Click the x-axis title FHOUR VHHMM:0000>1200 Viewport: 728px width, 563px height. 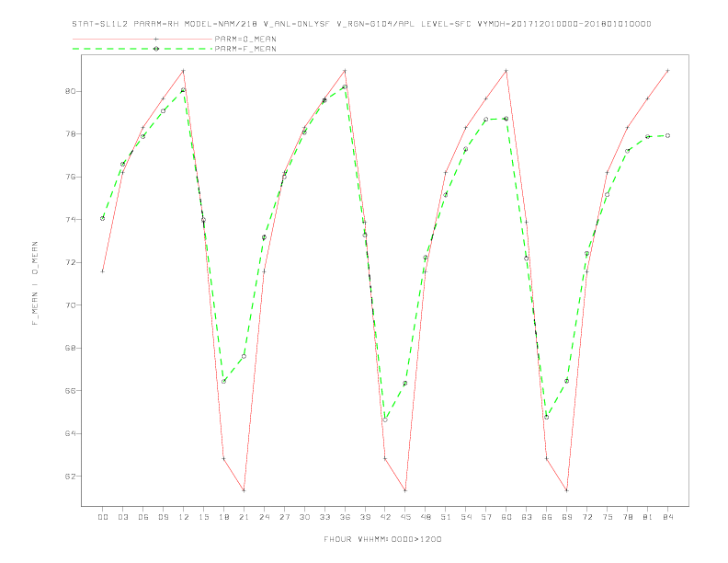pyautogui.click(x=382, y=539)
